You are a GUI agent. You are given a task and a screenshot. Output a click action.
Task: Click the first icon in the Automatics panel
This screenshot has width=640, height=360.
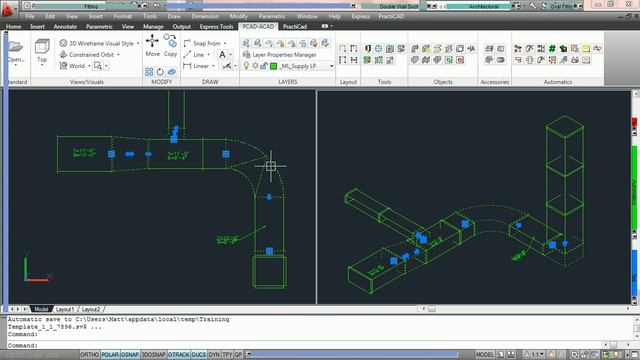coord(518,49)
